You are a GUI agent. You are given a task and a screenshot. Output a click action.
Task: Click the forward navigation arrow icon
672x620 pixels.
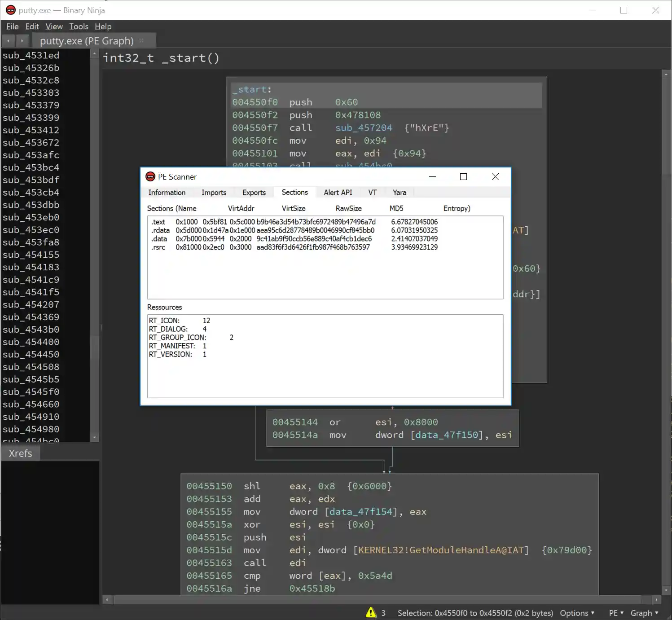[22, 41]
